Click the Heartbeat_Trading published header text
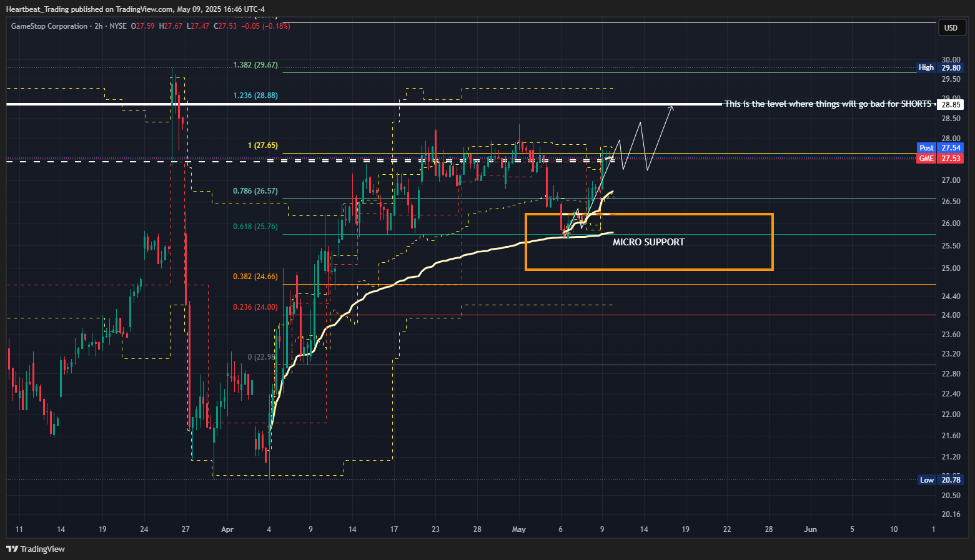 (135, 9)
